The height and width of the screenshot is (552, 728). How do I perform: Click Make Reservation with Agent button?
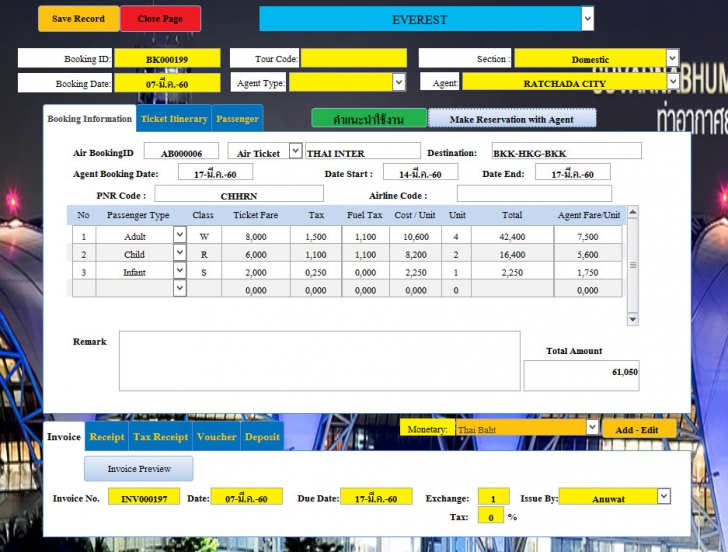[512, 118]
